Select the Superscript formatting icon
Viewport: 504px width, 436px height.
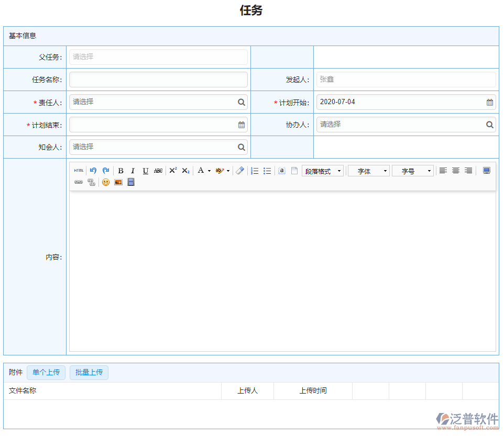click(x=173, y=170)
